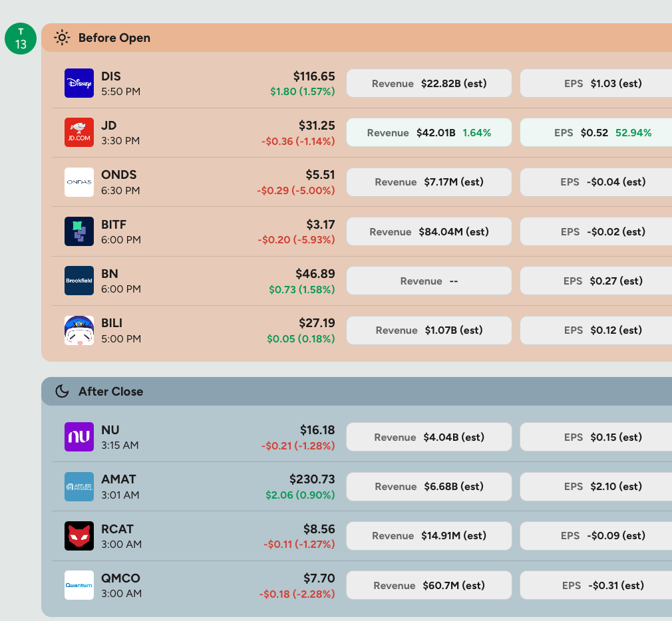
Task: Click RCAT change -$0.11 (-1.27%)
Action: pos(299,545)
